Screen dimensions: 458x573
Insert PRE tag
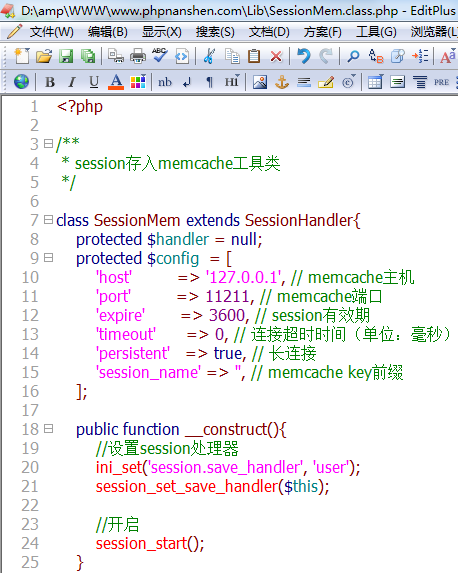coord(442,82)
